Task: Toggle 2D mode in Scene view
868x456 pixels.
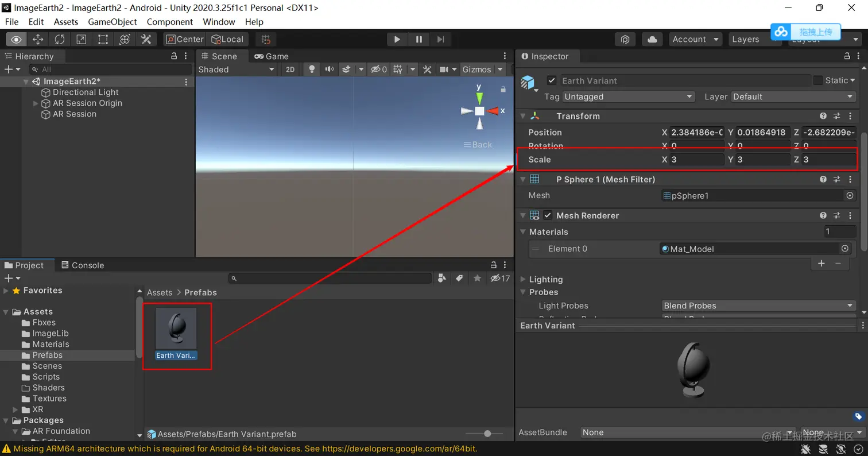Action: (290, 69)
